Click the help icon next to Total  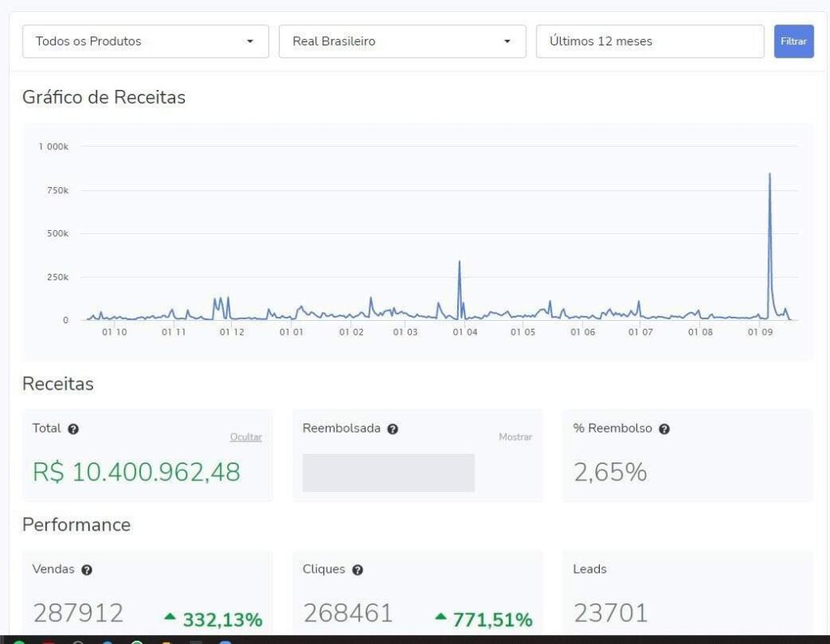[73, 429]
